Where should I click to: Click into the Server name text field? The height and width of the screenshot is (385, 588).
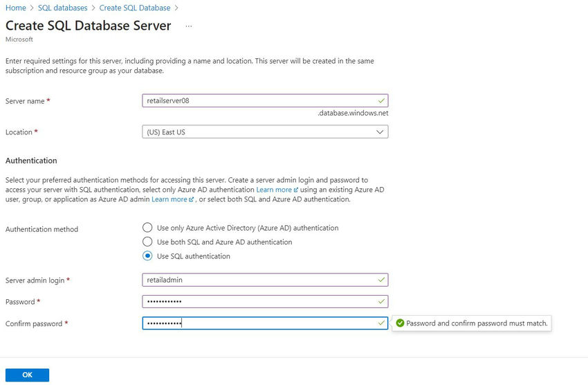pyautogui.click(x=256, y=100)
